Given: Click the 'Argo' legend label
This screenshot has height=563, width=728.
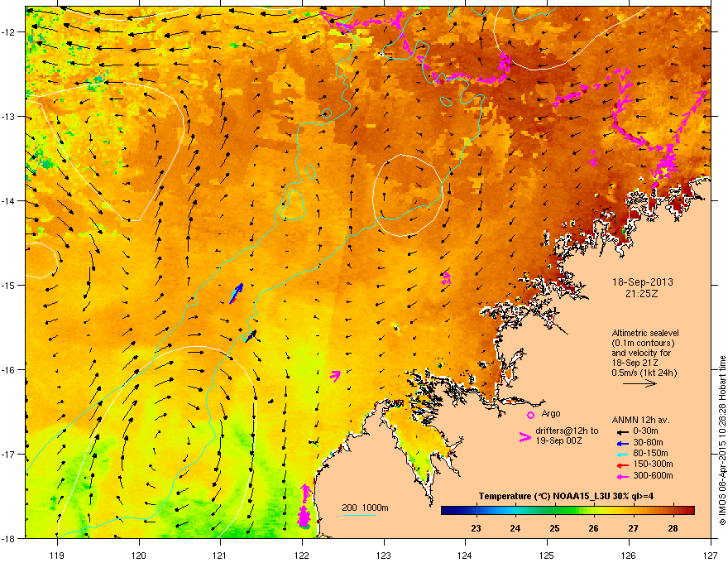Looking at the screenshot, I should [x=551, y=413].
